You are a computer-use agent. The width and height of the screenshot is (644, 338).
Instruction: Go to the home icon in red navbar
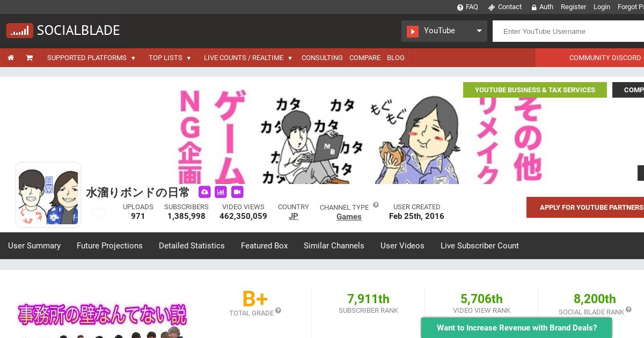pos(11,58)
